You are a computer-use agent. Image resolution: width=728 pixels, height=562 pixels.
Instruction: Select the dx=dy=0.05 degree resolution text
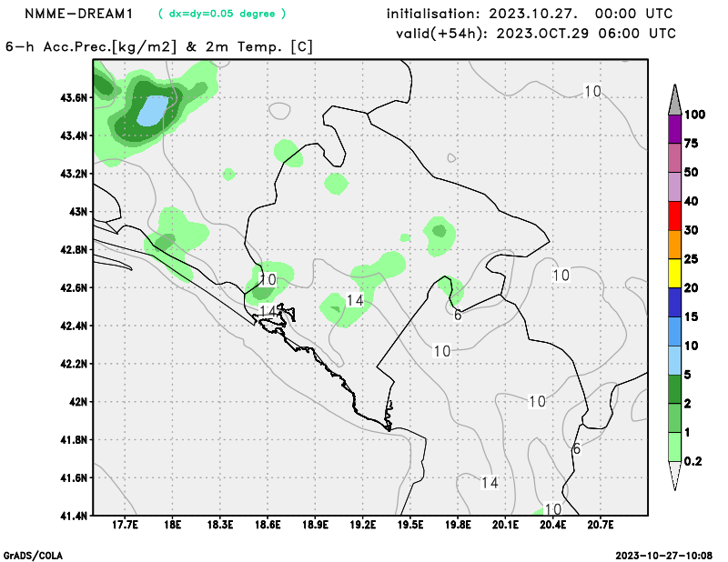click(222, 14)
